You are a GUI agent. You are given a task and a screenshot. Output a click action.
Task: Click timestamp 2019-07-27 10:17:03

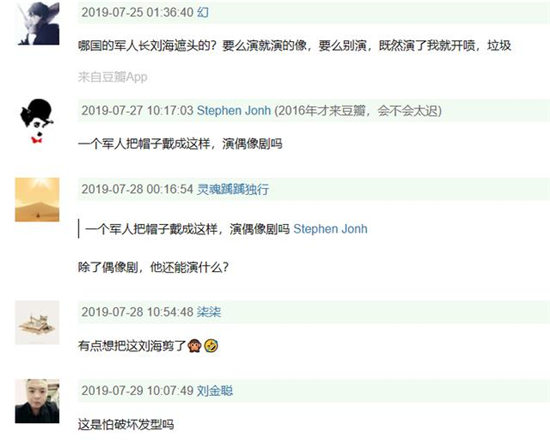[138, 111]
